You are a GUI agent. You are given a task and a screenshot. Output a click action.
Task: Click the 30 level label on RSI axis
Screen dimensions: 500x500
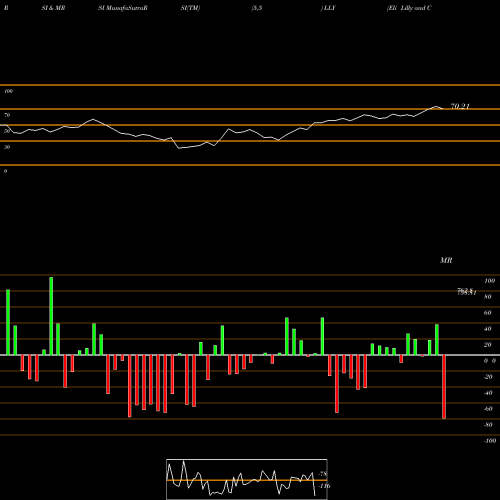tap(7, 147)
